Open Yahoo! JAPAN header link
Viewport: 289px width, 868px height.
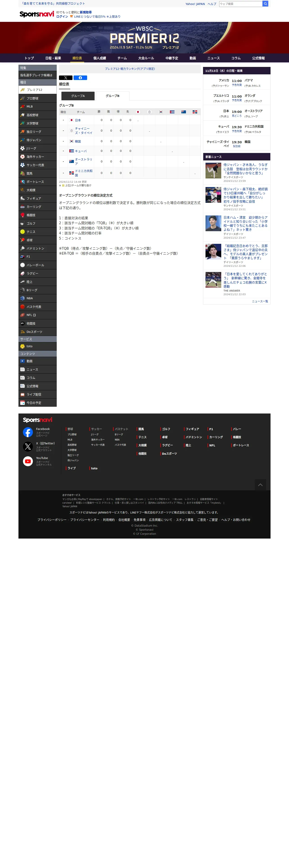point(195,4)
